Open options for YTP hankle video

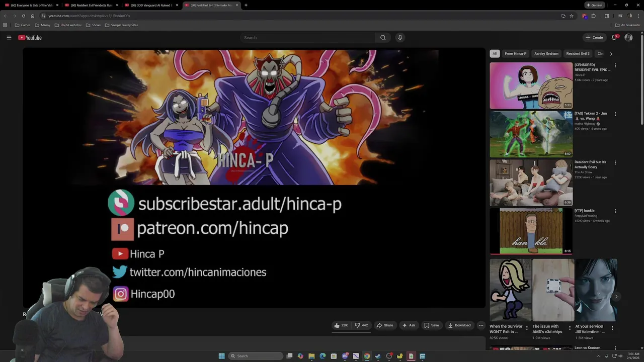point(615,211)
